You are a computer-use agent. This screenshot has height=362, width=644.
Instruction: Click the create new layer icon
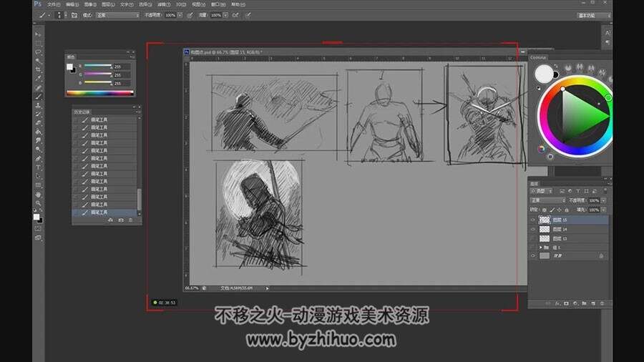593,303
